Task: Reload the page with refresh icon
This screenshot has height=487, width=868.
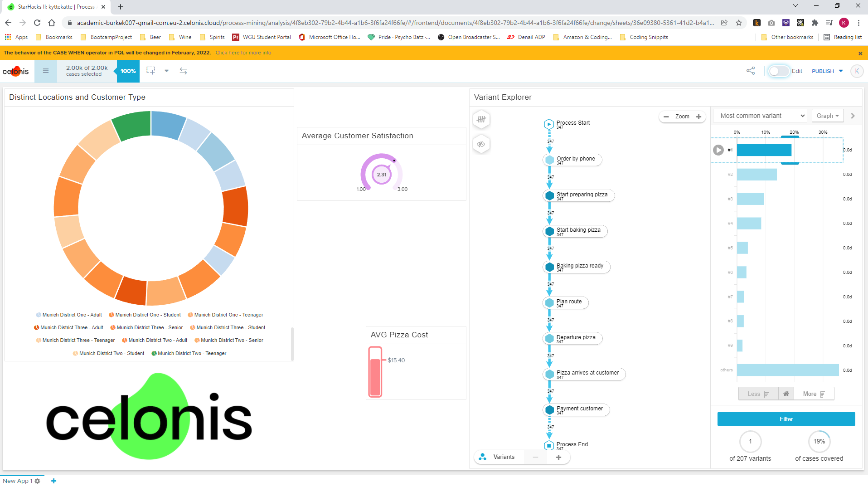Action: click(x=37, y=23)
